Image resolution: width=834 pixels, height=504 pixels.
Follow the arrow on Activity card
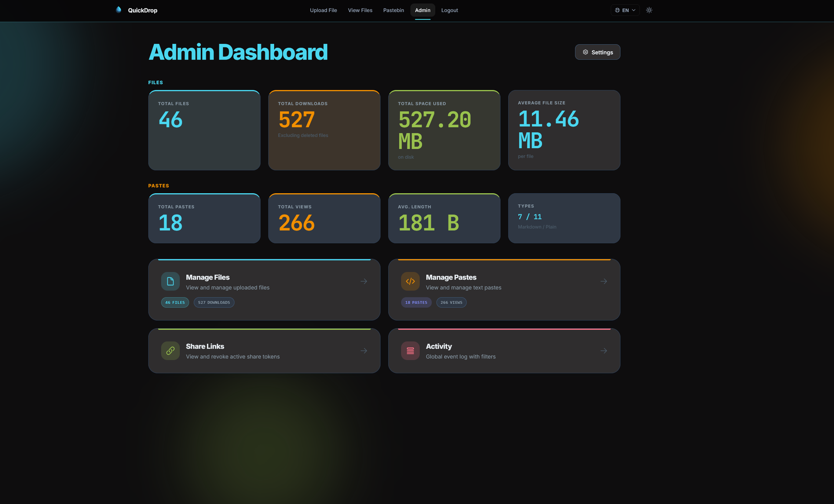603,351
